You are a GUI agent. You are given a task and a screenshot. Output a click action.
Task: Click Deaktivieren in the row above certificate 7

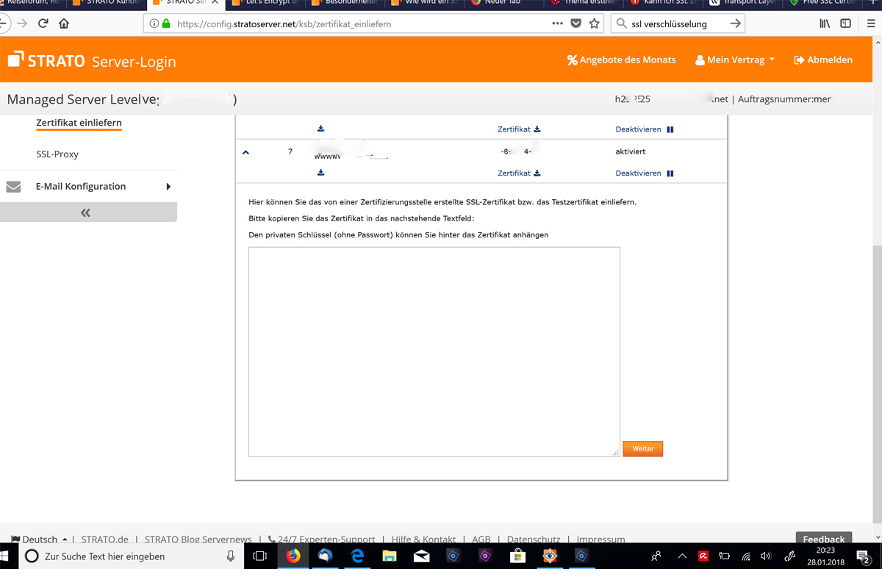(644, 129)
